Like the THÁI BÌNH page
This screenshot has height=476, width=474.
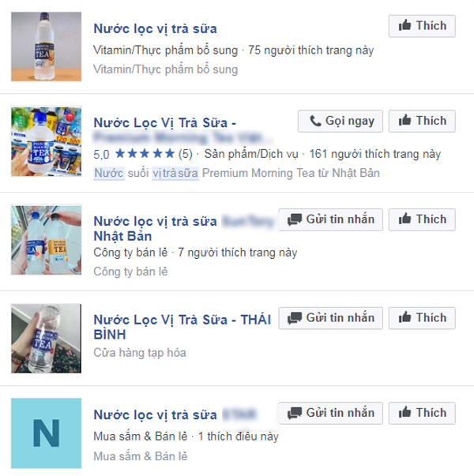[x=422, y=318]
